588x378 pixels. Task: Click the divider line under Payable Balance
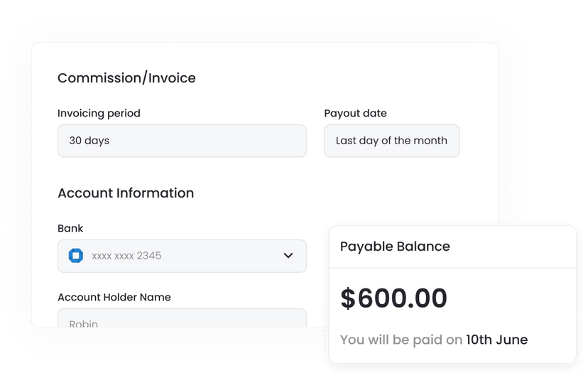(x=452, y=268)
